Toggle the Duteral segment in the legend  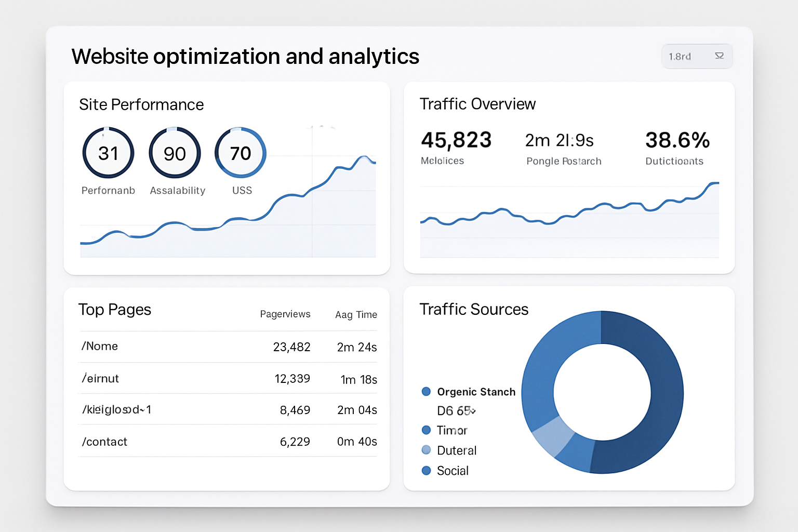pos(456,450)
